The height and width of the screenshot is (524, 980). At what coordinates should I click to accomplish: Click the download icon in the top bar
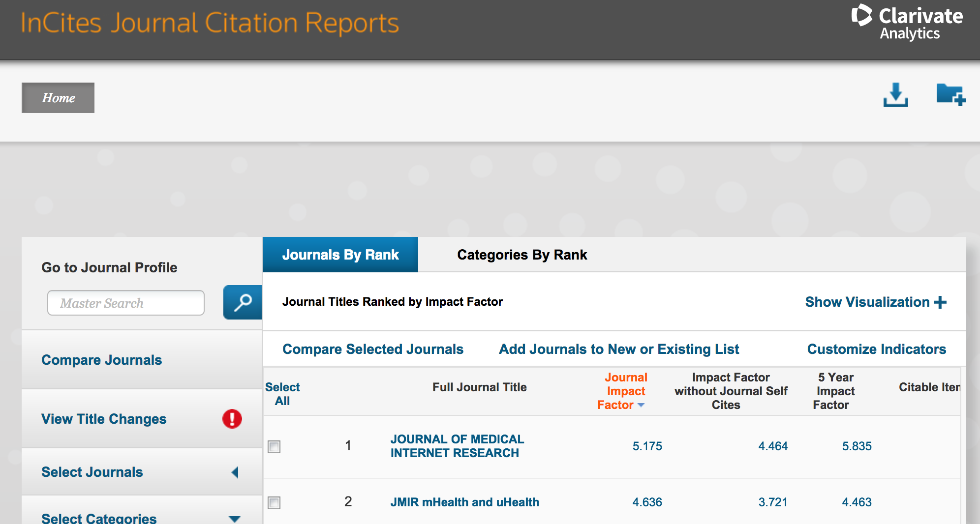click(895, 95)
